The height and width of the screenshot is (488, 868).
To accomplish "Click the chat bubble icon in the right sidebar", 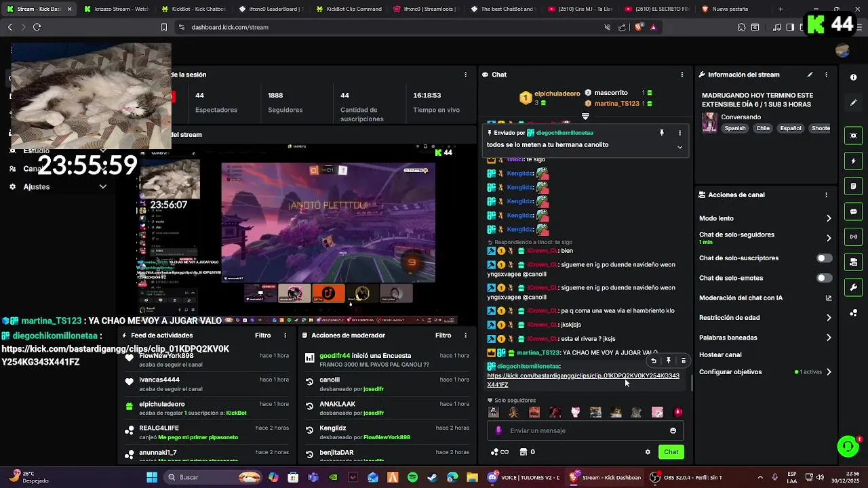I will point(854,211).
